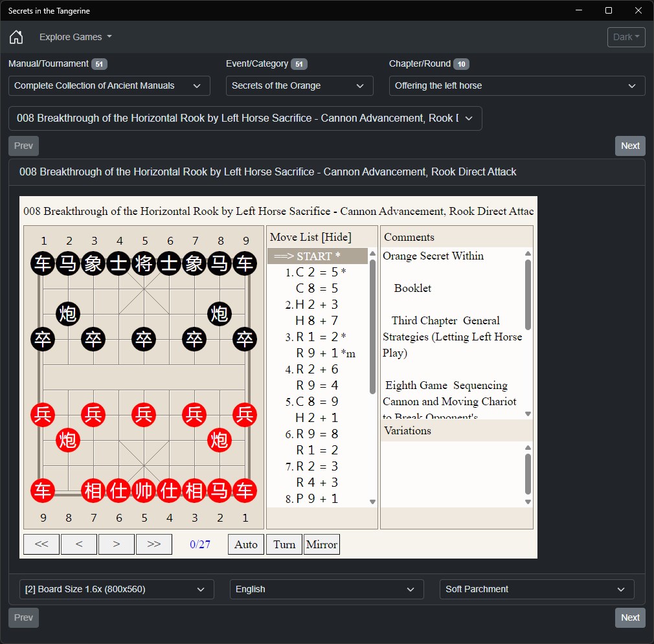Open the 008 Breakthrough game selector dropdown
The width and height of the screenshot is (654, 644).
(x=245, y=118)
